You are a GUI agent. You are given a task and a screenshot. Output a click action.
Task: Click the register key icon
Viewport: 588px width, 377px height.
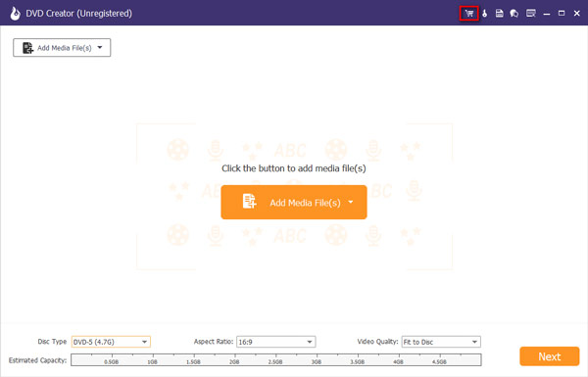(484, 14)
